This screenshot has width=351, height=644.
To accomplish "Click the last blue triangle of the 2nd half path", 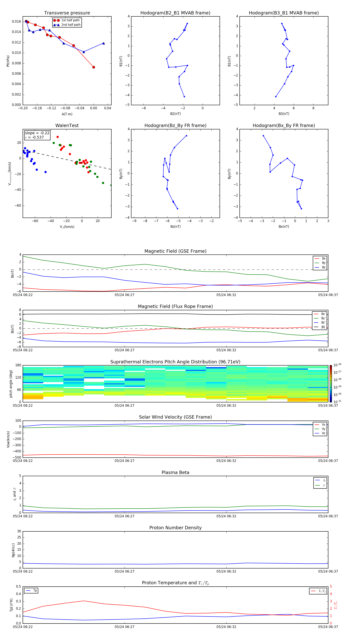I will click(x=103, y=43).
